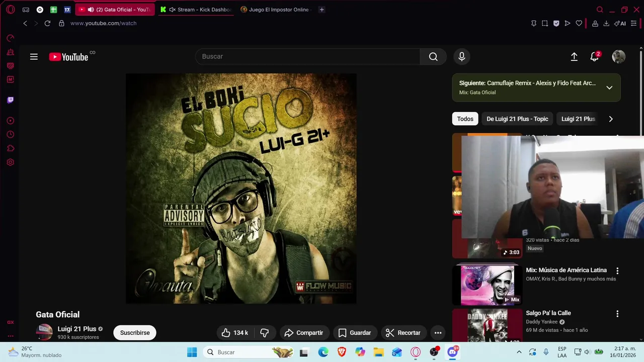Open sidebar settings gear
This screenshot has height=362, width=644.
click(x=11, y=162)
